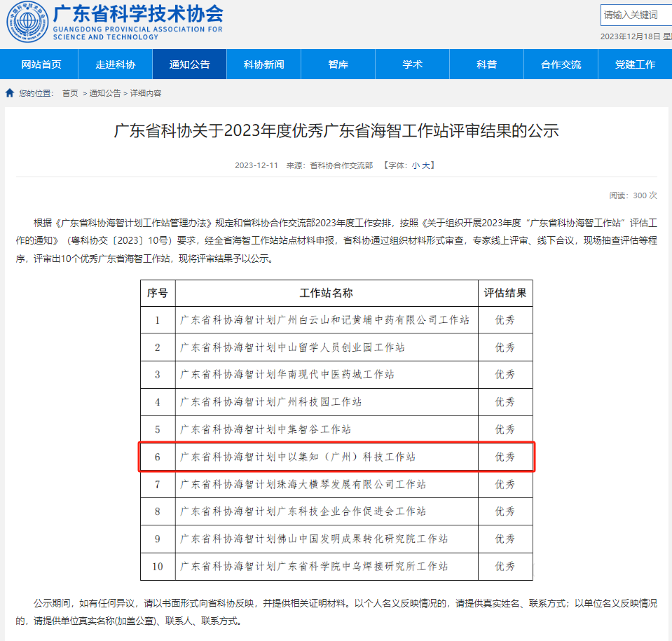Click the article headline about 海智工作站评审结果

tap(336, 131)
